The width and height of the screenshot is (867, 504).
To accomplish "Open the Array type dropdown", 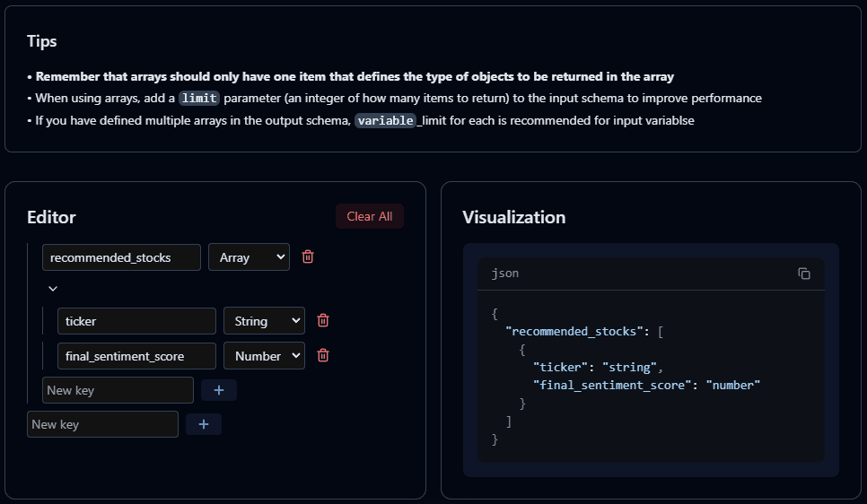I will click(x=249, y=257).
